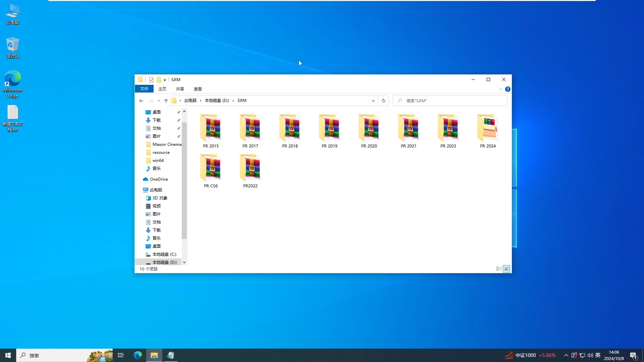644x362 pixels.
Task: Expand the chevron after 此电脑 in the address bar
Action: tap(201, 100)
